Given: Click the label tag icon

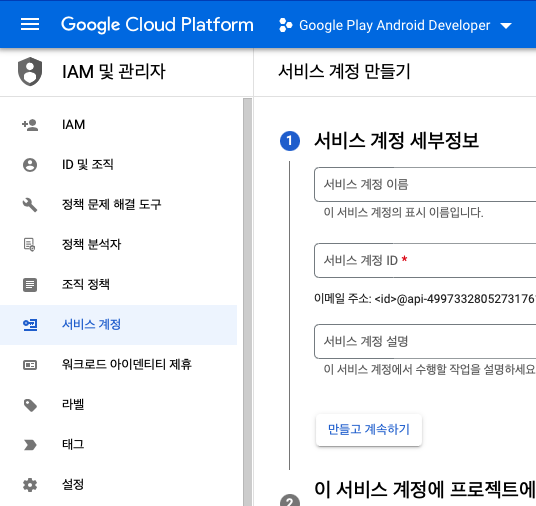Looking at the screenshot, I should (x=30, y=405).
